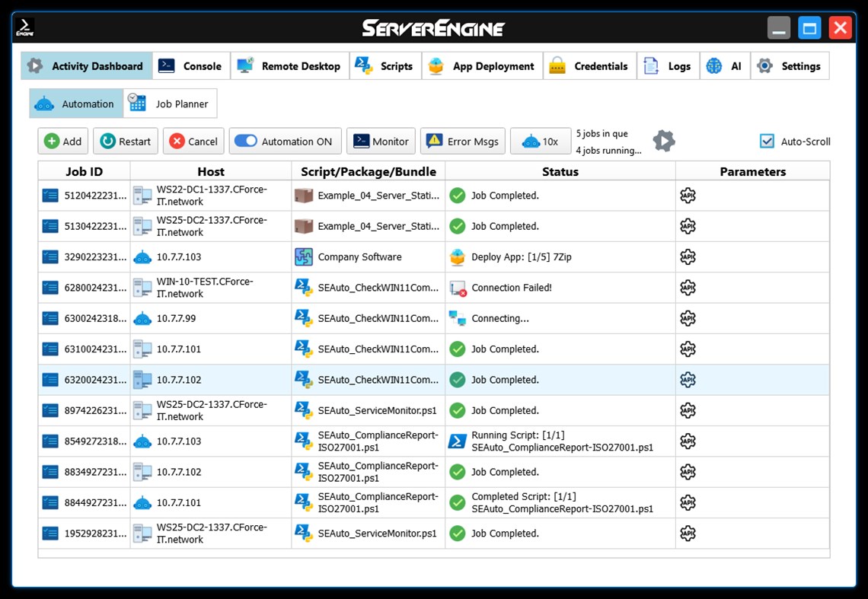
Task: Open Parameters APIs gear for the Company Software job
Action: 687,256
